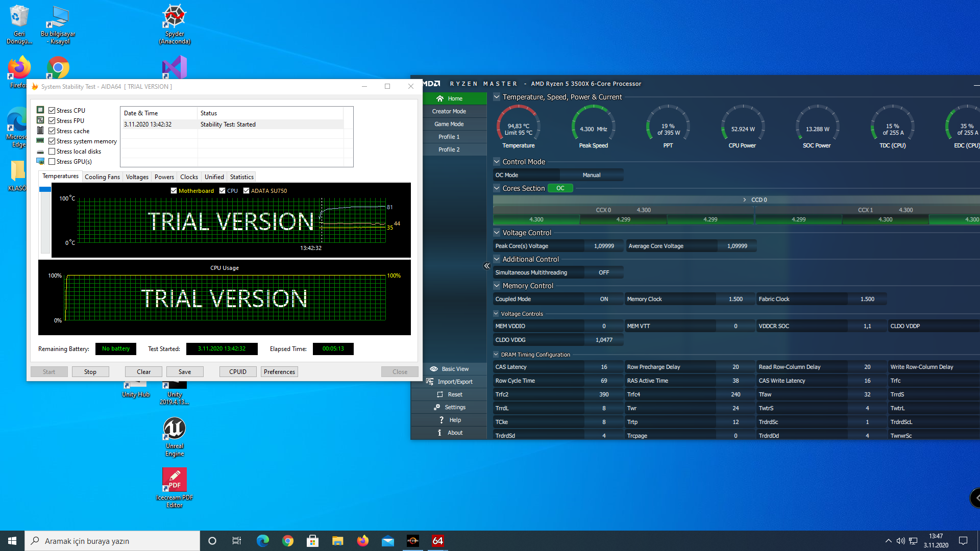This screenshot has width=980, height=551.
Task: Open Ryzen Master Settings gear
Action: tap(437, 407)
